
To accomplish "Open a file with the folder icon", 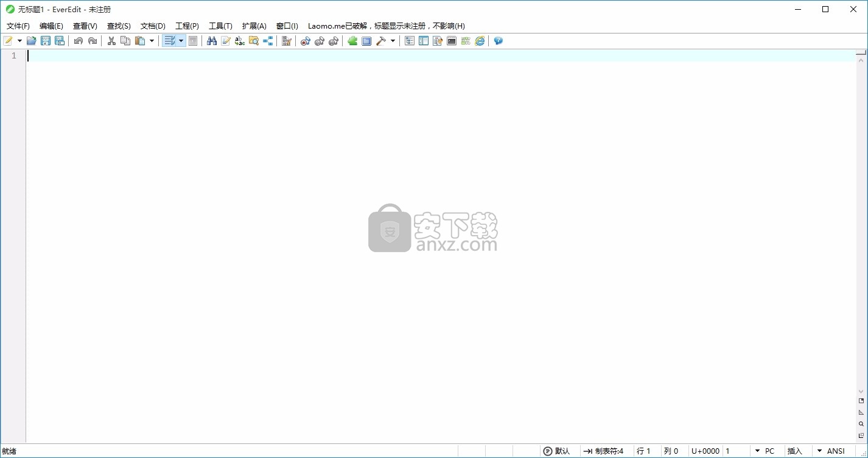I will point(31,41).
